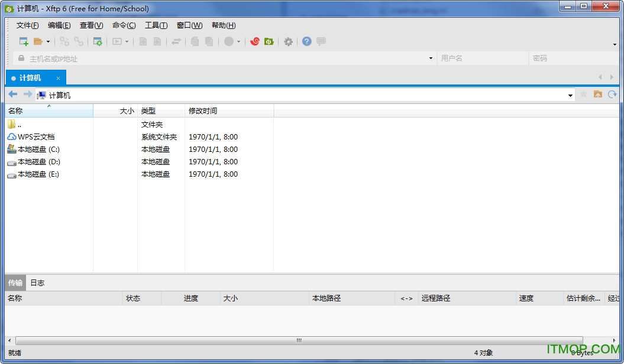Sort by 类型 column header
The width and height of the screenshot is (624, 364).
click(x=161, y=111)
